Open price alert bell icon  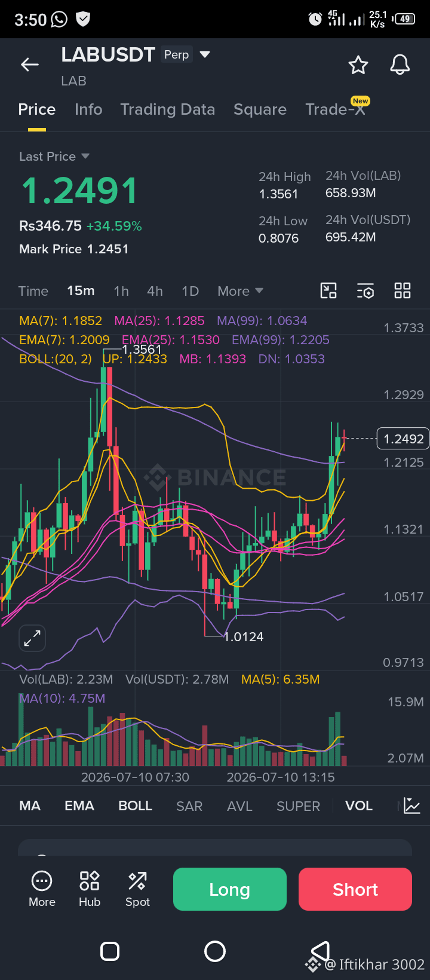[x=400, y=65]
